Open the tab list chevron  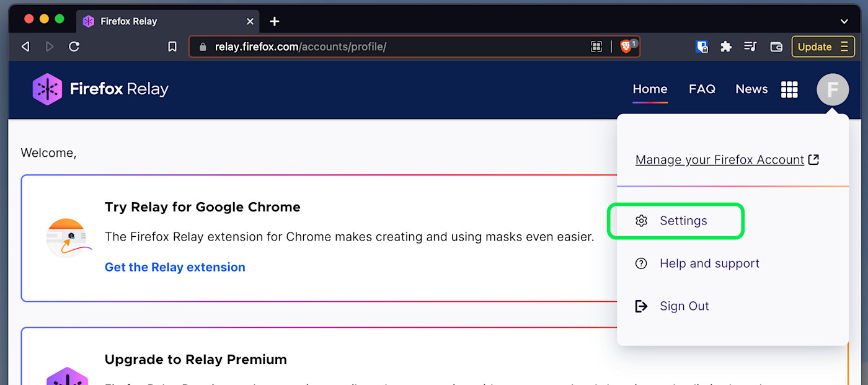pos(844,21)
